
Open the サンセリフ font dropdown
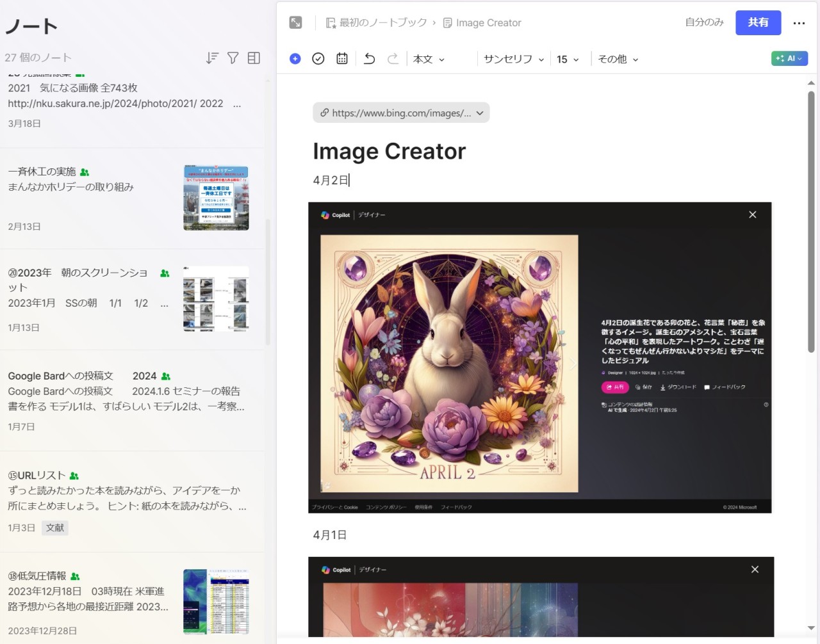(x=514, y=59)
